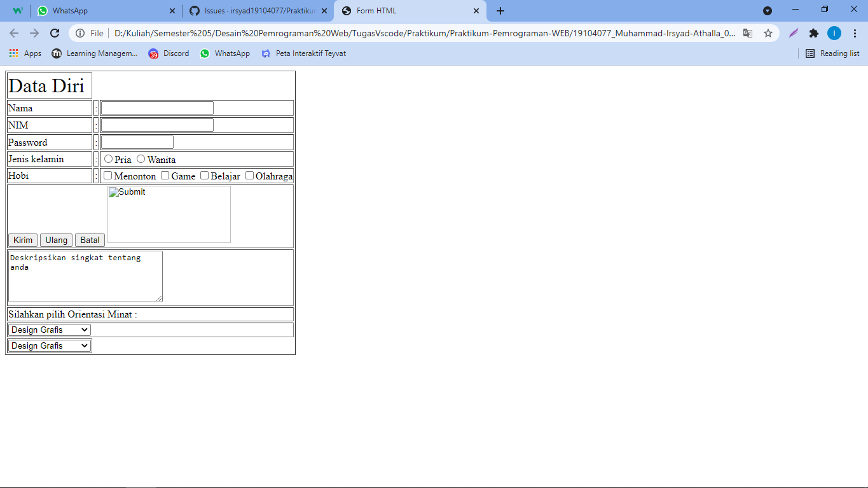Select the Form HTML tab
The height and width of the screenshot is (488, 868).
point(410,11)
